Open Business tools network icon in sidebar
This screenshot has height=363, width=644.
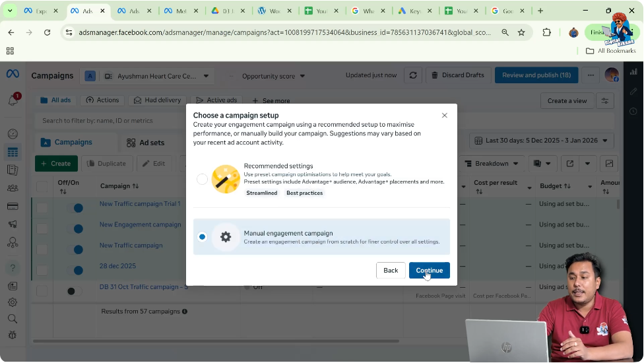[x=13, y=242]
